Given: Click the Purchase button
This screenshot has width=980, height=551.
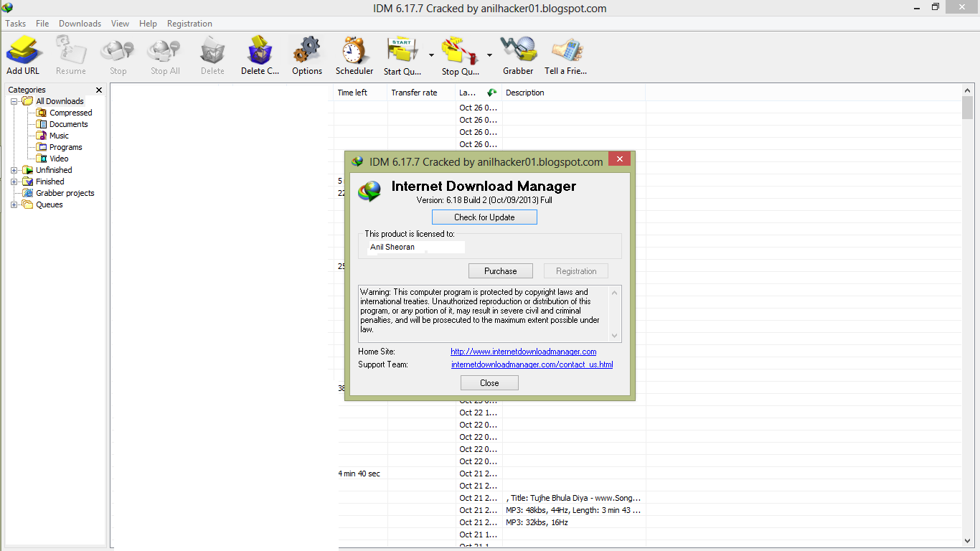Looking at the screenshot, I should click(x=501, y=271).
